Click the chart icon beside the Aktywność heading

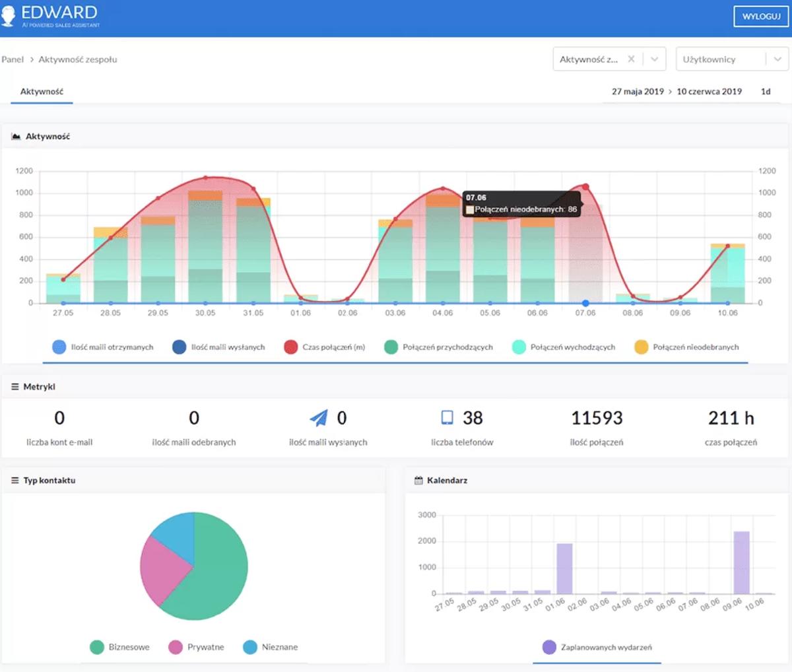(x=16, y=137)
